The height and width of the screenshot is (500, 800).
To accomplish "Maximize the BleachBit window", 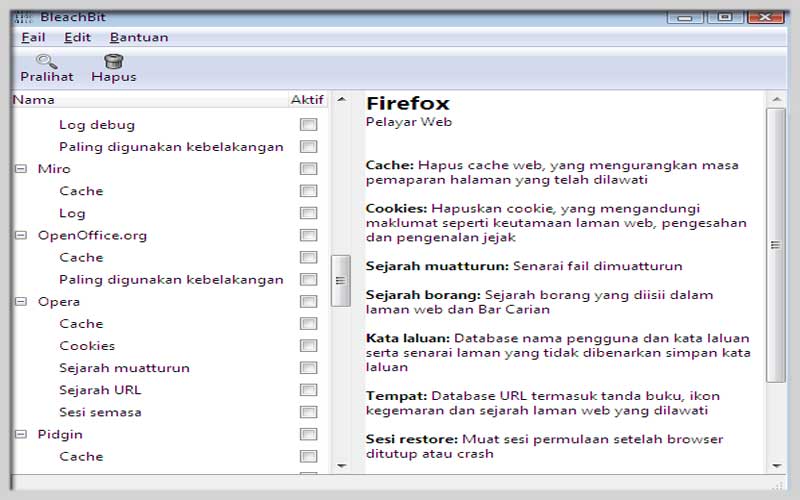I will point(724,18).
